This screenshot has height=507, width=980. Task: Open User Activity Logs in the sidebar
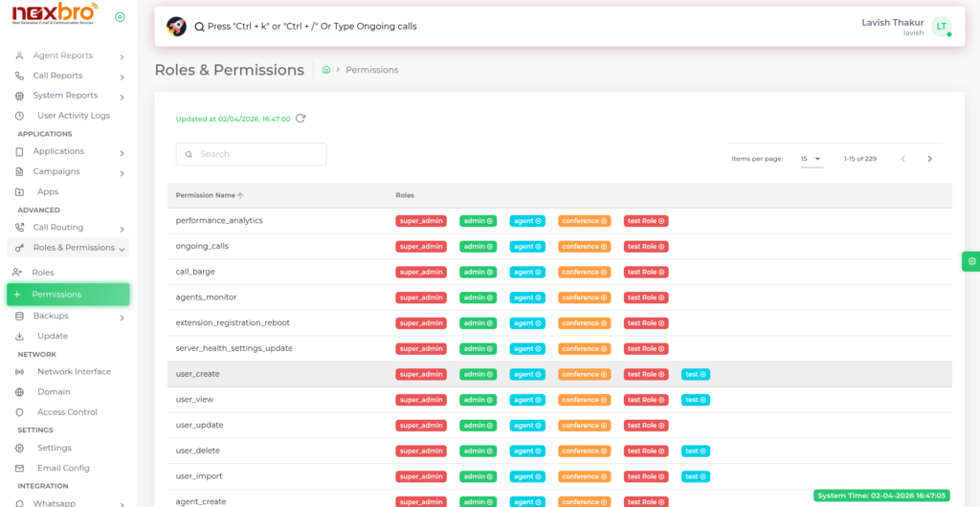[x=73, y=116]
